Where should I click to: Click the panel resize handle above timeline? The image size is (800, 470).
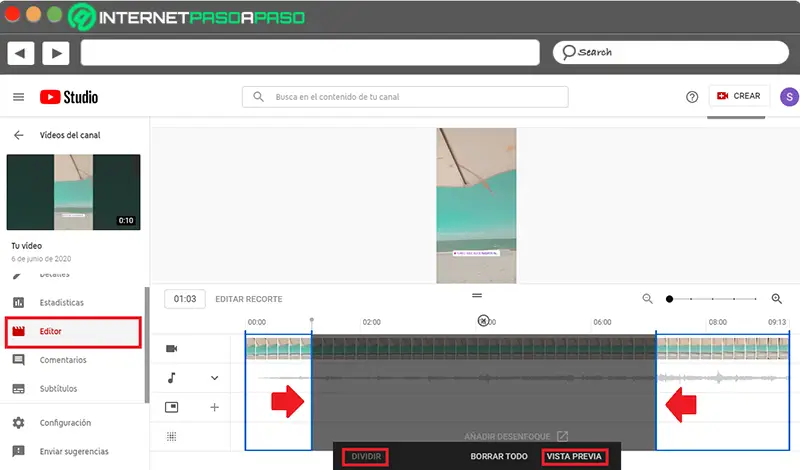[x=477, y=295]
